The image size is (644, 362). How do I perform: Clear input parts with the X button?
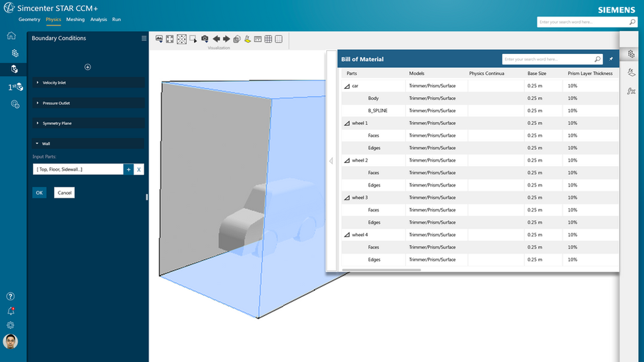pyautogui.click(x=139, y=170)
